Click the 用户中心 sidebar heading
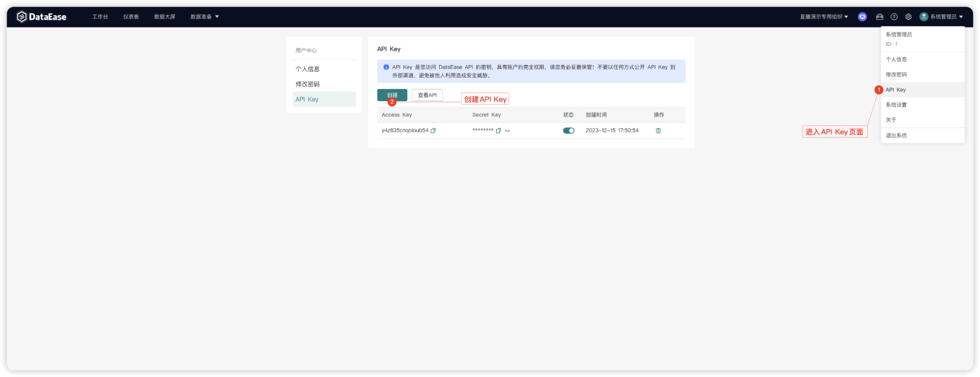Viewport: 980px width, 377px height. tap(306, 51)
